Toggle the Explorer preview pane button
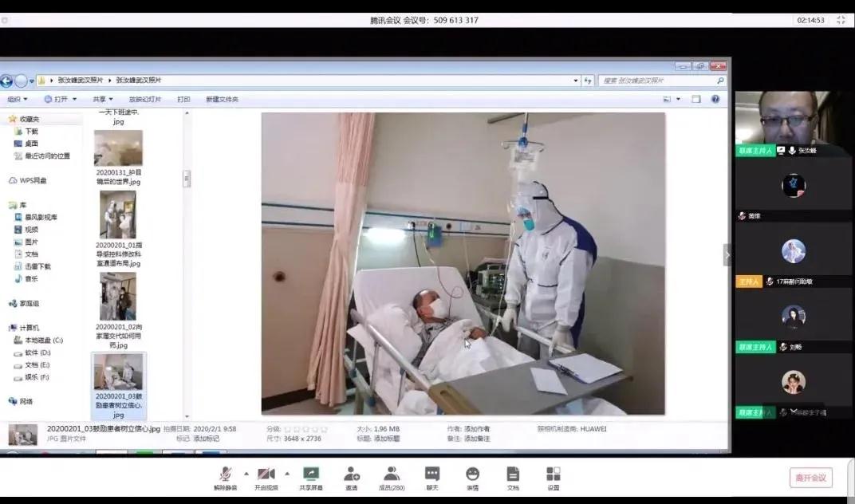Screen dimensions: 855x504 [695, 100]
